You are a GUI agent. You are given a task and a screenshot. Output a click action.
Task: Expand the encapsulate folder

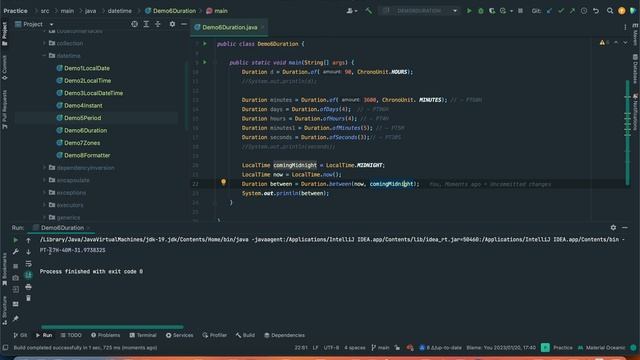(44, 180)
